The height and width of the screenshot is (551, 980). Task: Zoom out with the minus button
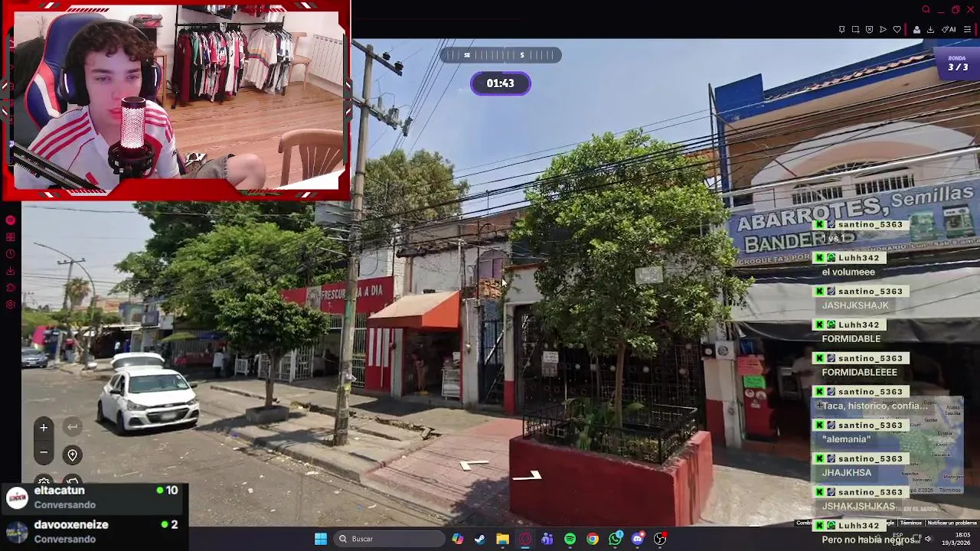pos(44,453)
